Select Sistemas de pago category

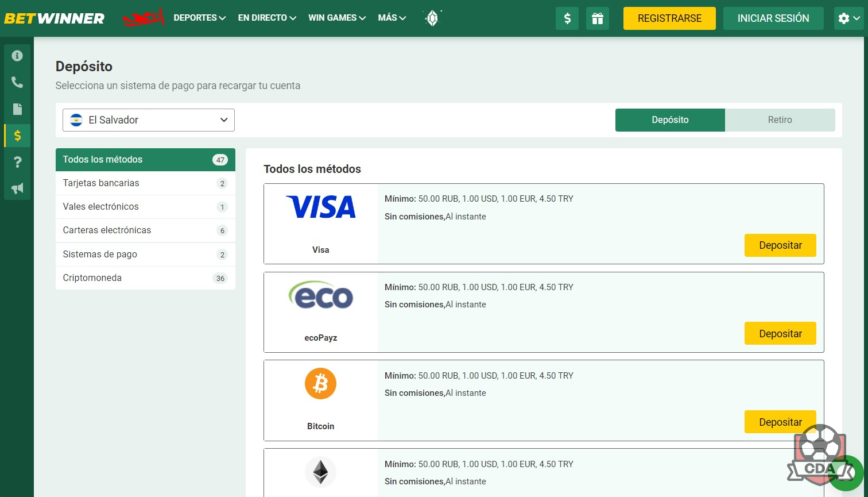coord(145,255)
